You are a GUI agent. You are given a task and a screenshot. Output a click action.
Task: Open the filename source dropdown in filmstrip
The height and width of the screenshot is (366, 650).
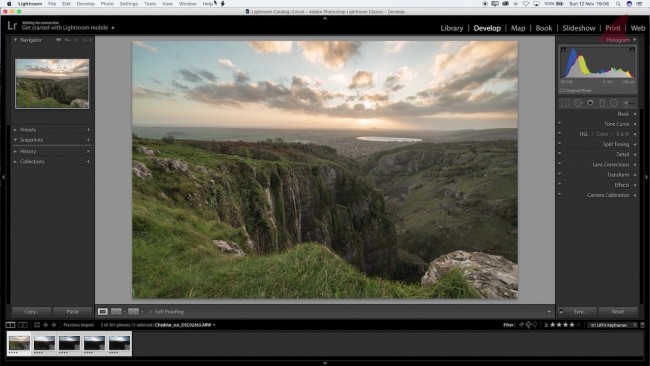coord(214,325)
